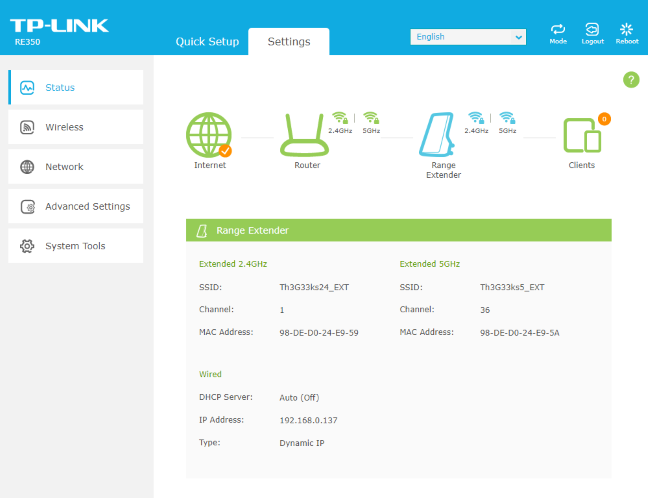
Task: Click the orange clients count badge
Action: click(604, 119)
